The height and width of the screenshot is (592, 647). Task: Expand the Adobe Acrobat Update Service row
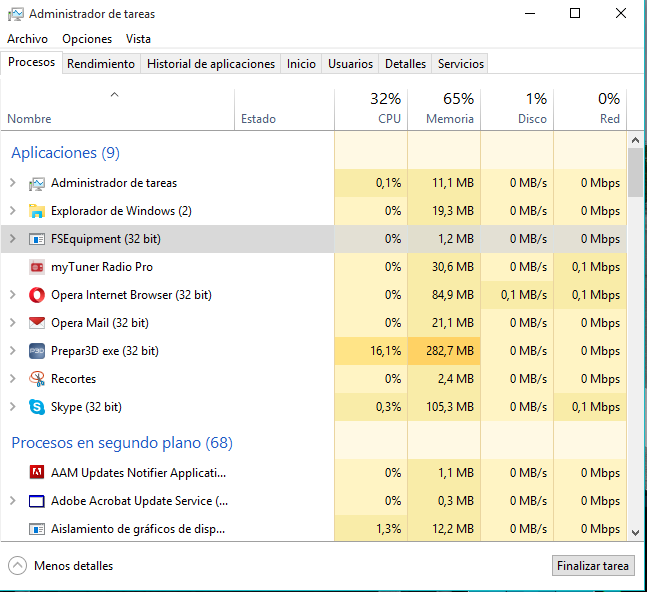(13, 501)
